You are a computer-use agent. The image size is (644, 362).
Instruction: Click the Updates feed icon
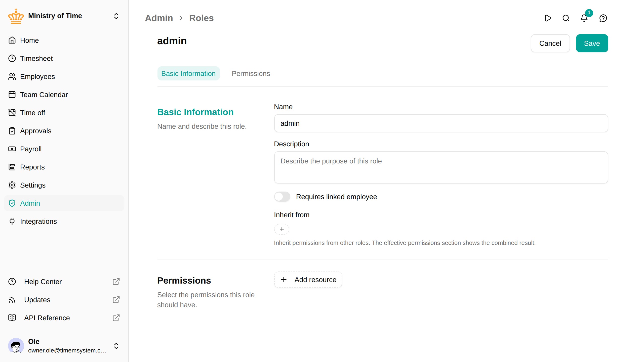[12, 300]
